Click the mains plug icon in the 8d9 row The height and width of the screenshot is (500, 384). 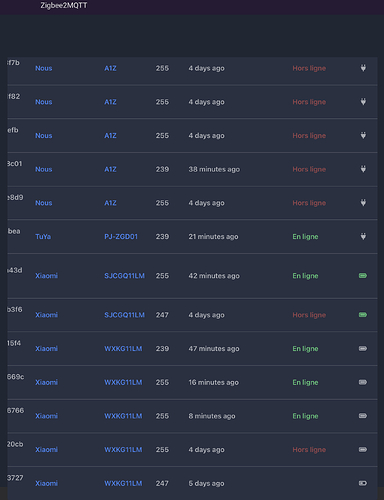(x=363, y=203)
